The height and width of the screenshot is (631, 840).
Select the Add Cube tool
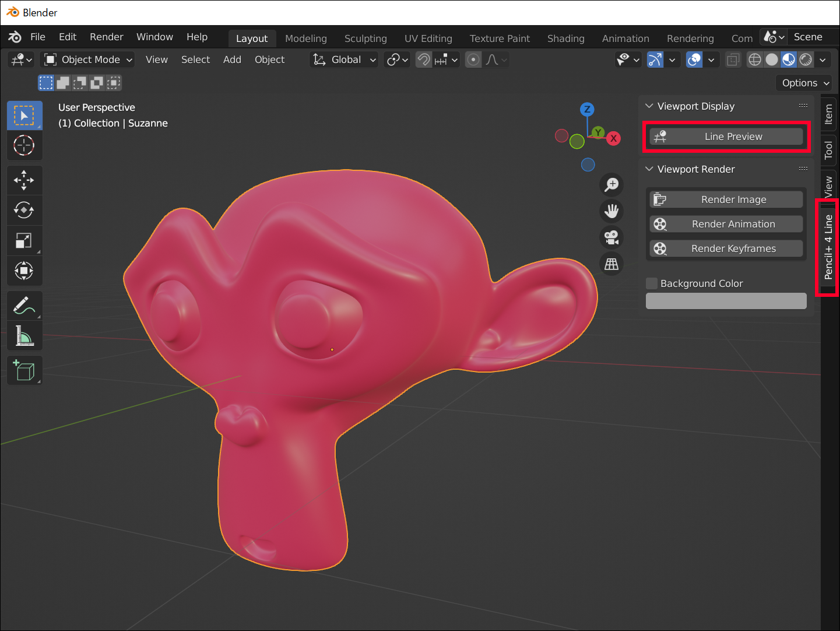point(24,370)
